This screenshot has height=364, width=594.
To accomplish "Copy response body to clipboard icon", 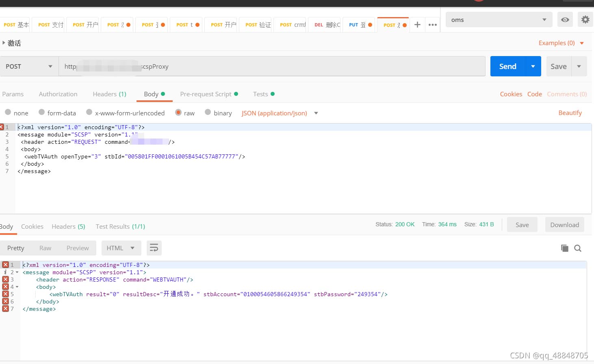I will (x=565, y=248).
